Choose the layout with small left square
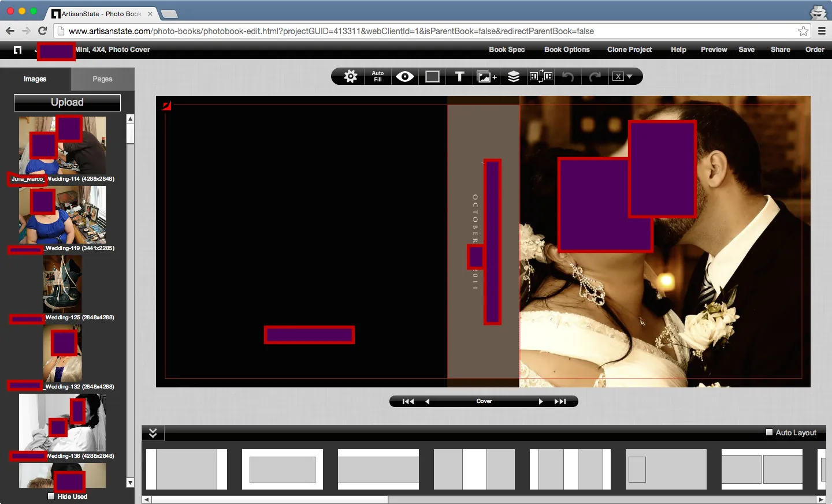 click(x=666, y=469)
